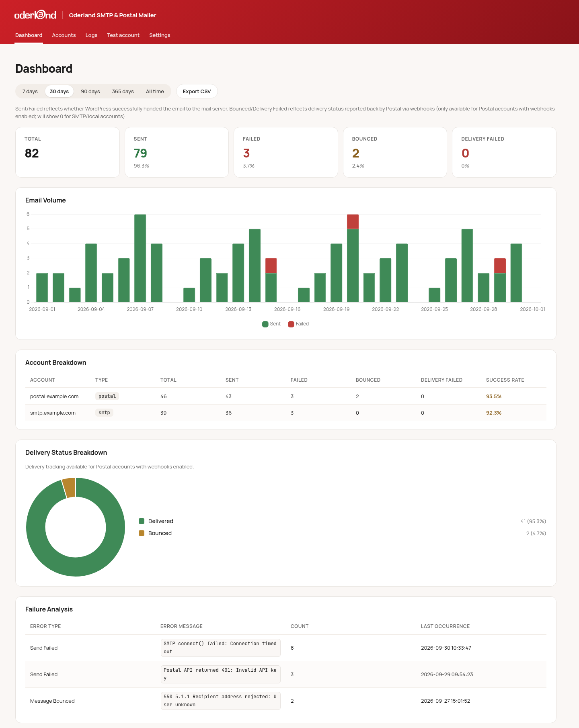Click the 550 5.1.1 Recipient rejected message
Viewport: 579px width, 728px height.
220,701
